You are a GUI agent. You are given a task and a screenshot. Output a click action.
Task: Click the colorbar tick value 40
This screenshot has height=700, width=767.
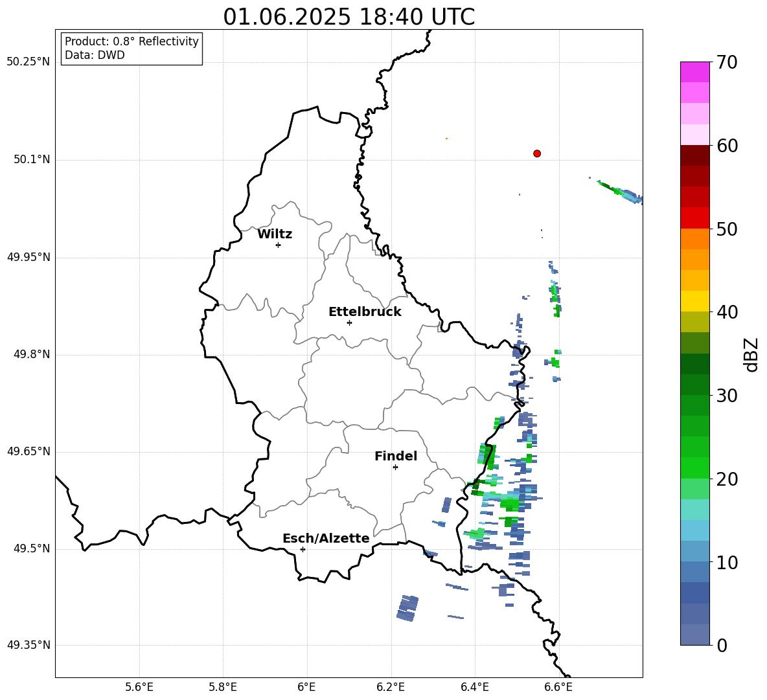727,312
